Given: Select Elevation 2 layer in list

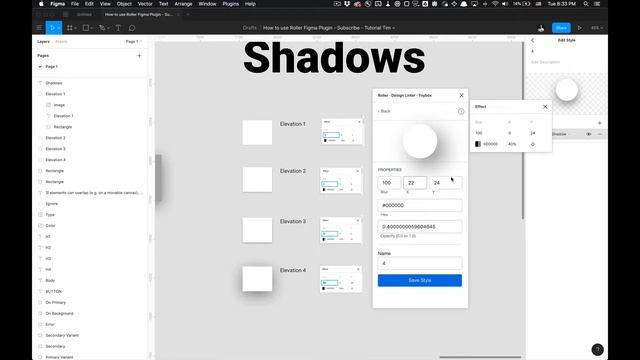Looking at the screenshot, I should pyautogui.click(x=56, y=138).
